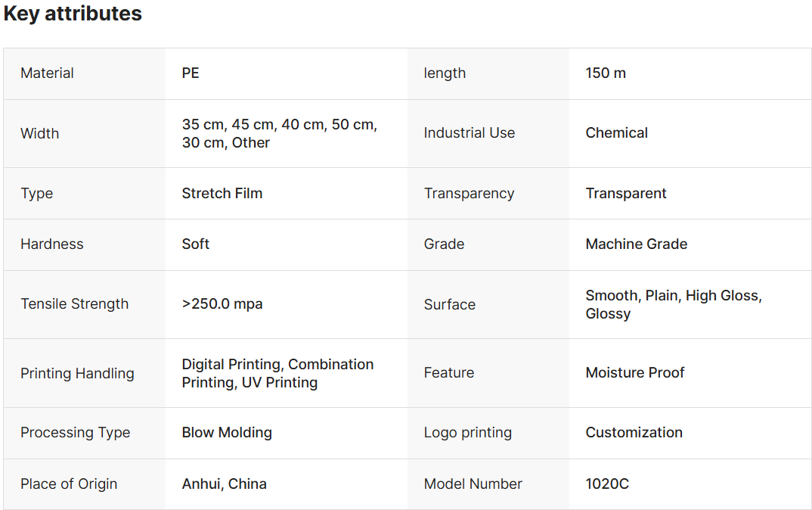Click the length attribute label
The image size is (812, 510).
coord(445,73)
